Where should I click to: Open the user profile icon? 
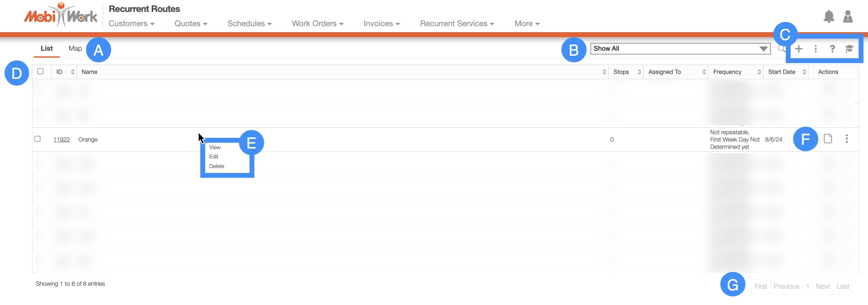tap(847, 17)
